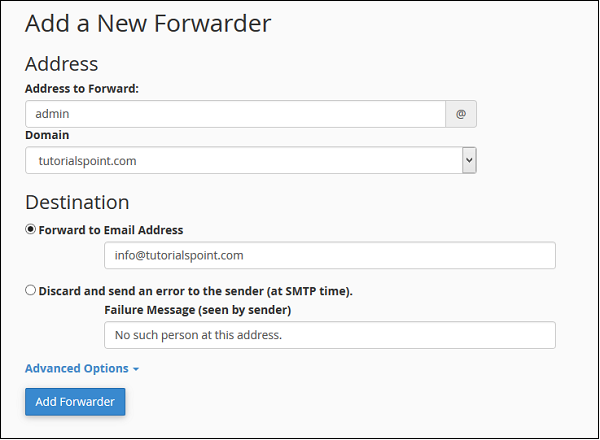
Task: Expand the Advanced Options link
Action: pos(77,368)
